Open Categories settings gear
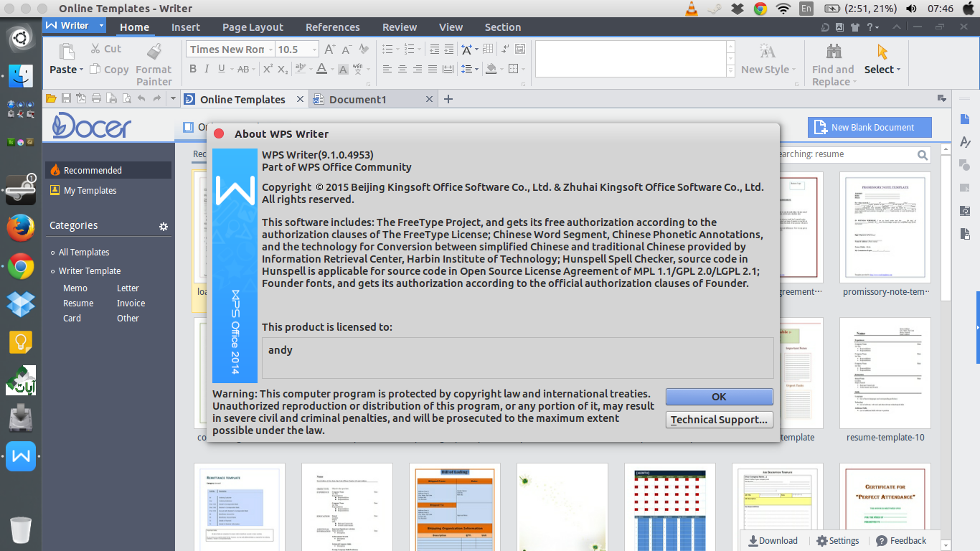Viewport: 980px width, 551px height. [164, 226]
